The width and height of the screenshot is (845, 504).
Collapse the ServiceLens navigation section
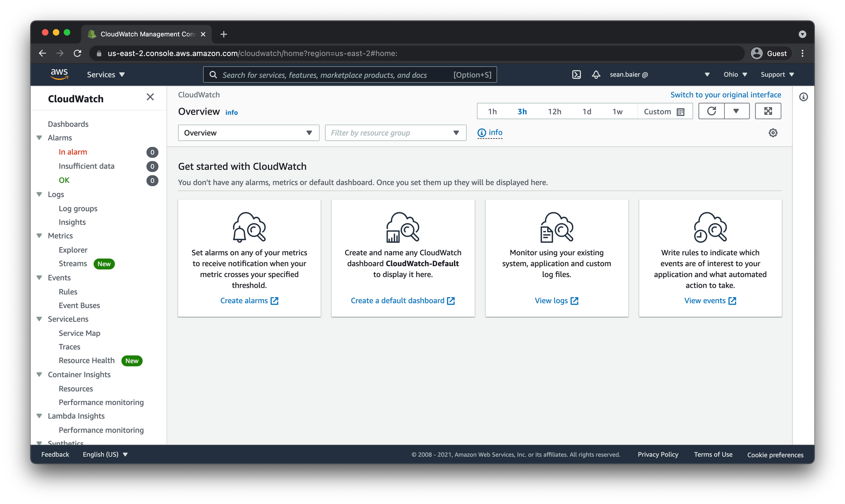click(x=39, y=319)
